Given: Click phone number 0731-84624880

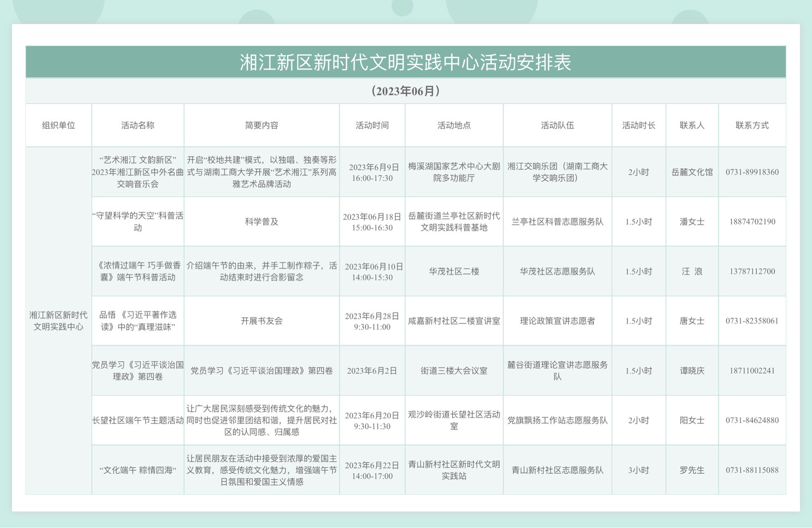Looking at the screenshot, I should click(x=752, y=420).
